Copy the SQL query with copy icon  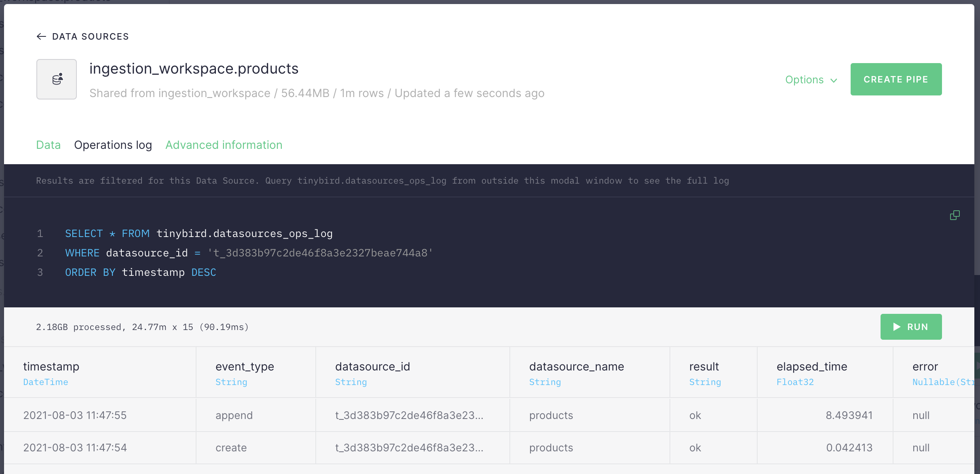(x=955, y=215)
